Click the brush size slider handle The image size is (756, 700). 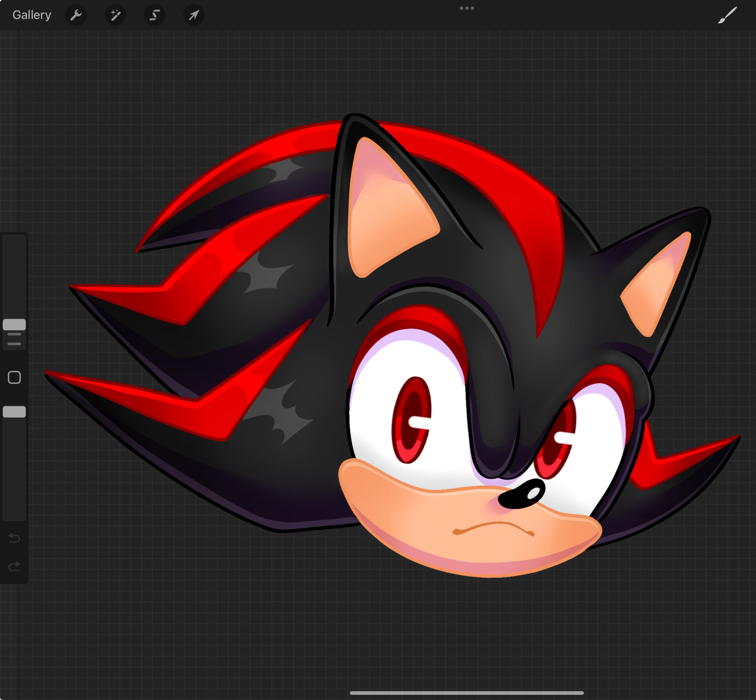(14, 325)
